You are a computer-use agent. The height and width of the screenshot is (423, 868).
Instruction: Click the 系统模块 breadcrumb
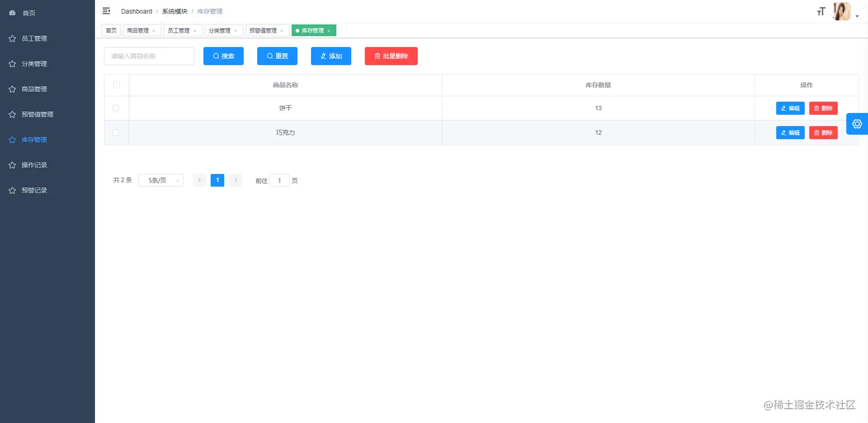pos(175,11)
